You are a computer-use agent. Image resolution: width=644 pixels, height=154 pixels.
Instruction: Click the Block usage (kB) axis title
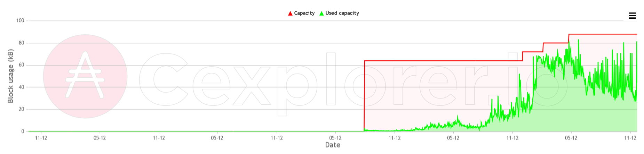(x=10, y=76)
